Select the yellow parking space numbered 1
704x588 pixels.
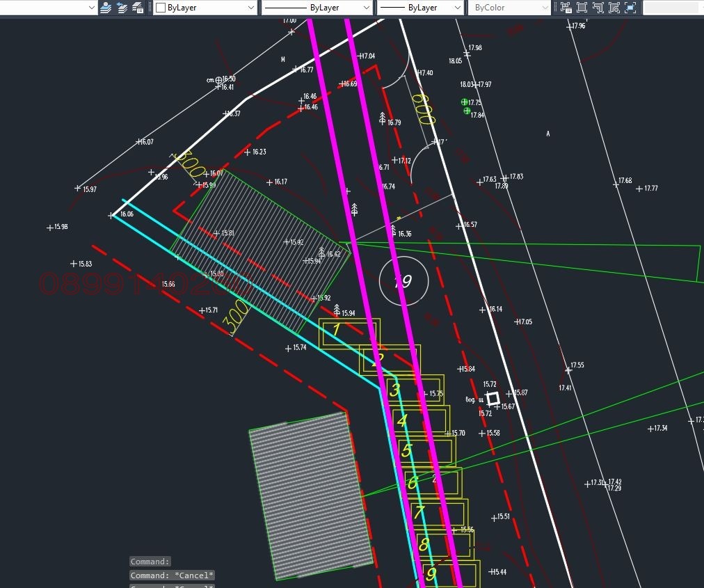click(x=349, y=333)
